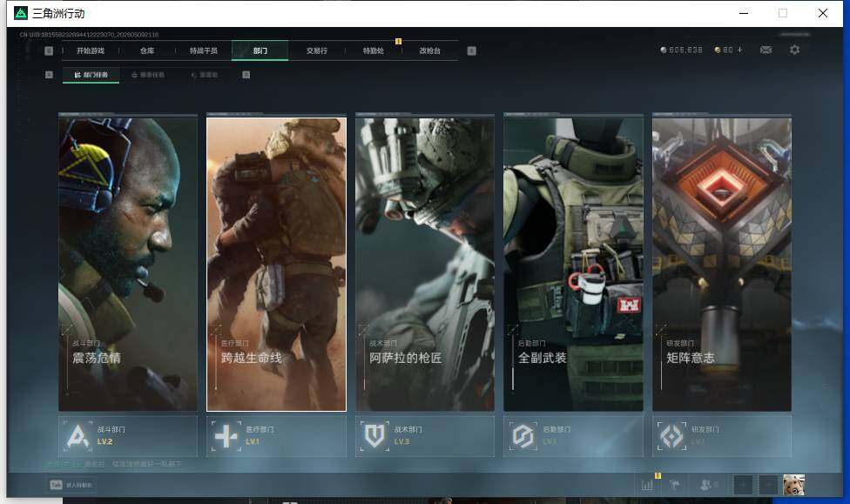
Task: Click the right key hint after 改枪台
Action: [472, 51]
